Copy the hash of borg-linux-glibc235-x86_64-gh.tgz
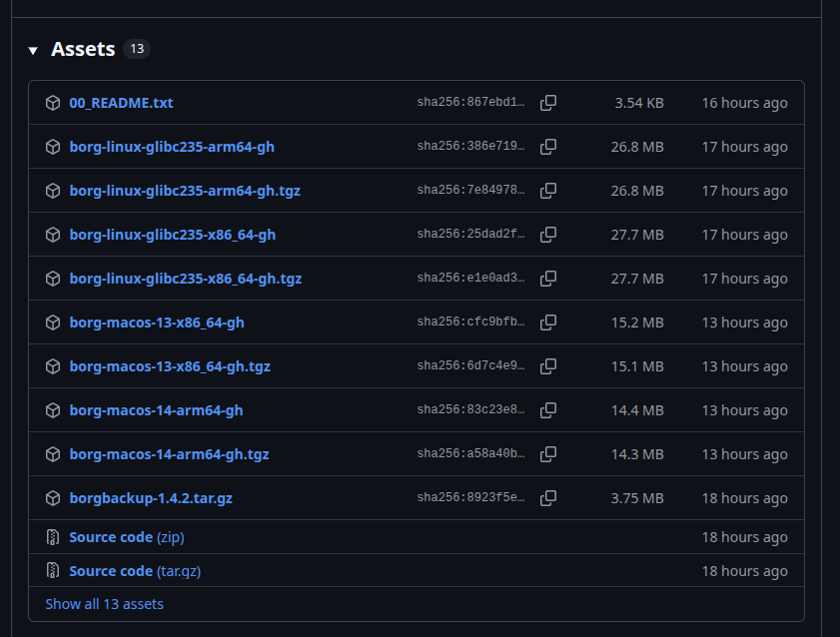Viewport: 840px width, 637px height. pyautogui.click(x=548, y=279)
